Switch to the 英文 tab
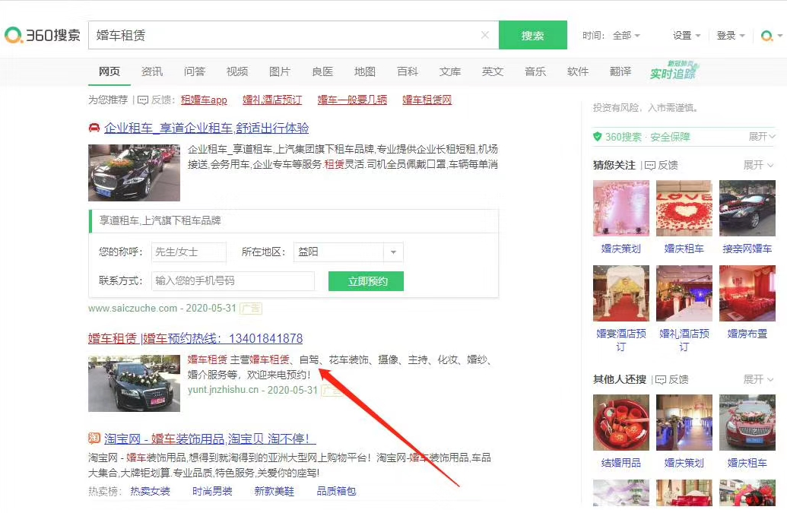Image resolution: width=787 pixels, height=532 pixels. pos(493,71)
